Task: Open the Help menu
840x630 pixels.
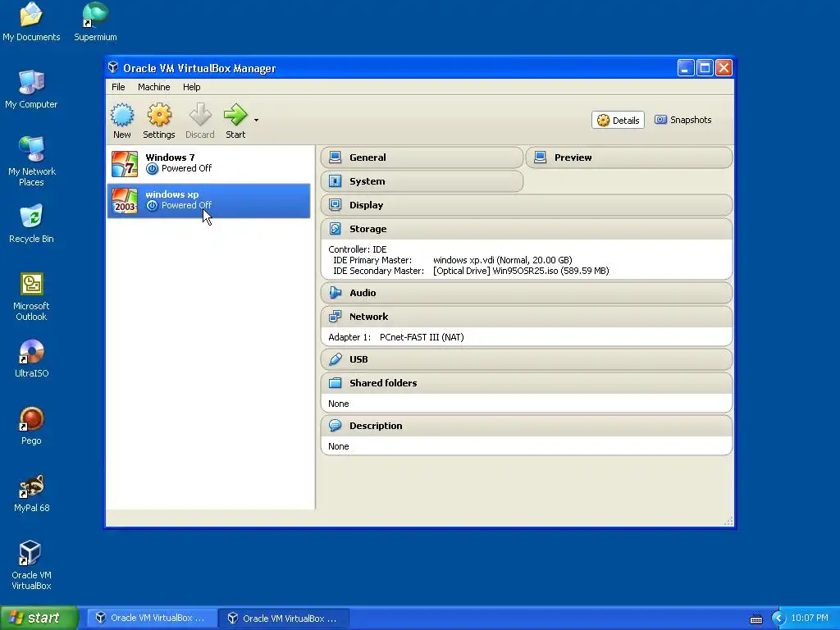Action: 191,87
